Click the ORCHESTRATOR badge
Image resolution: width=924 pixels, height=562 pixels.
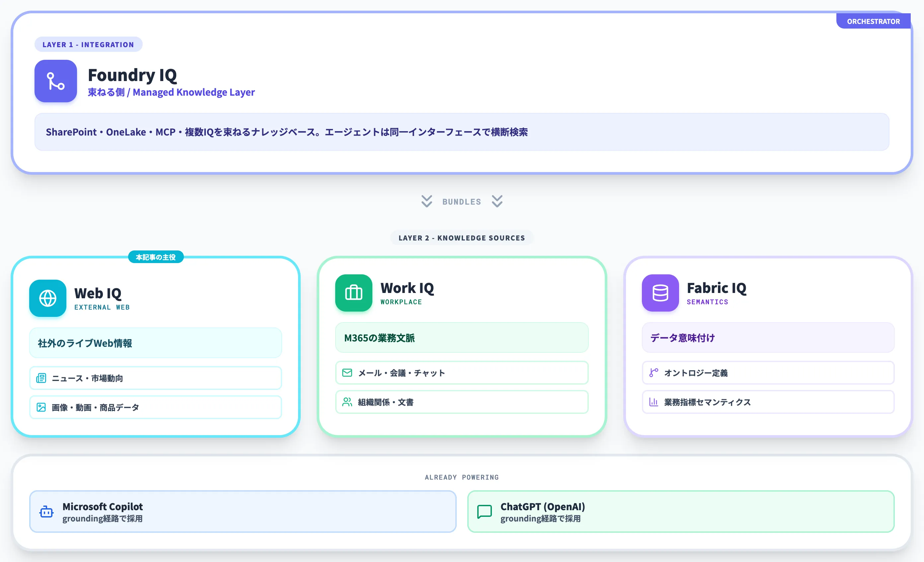click(x=873, y=21)
